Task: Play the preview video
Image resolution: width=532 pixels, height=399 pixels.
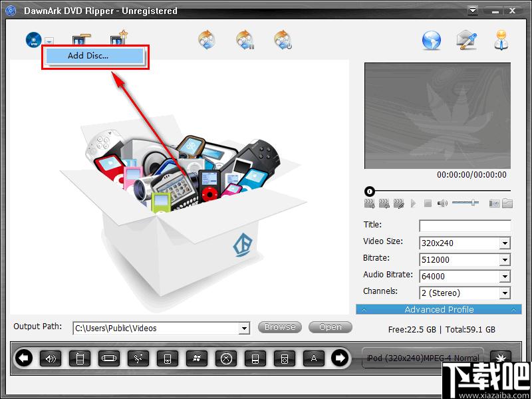Action: 413,203
